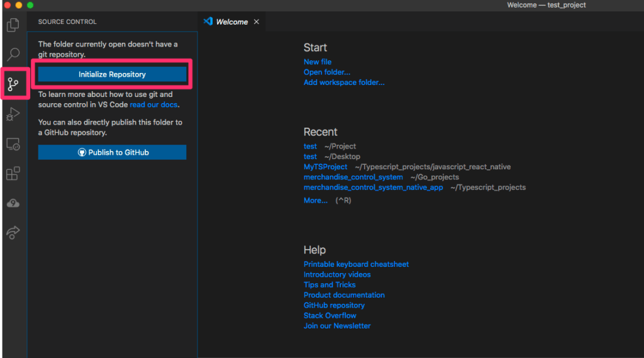Click the Initialize Repository button
The image size is (644, 358).
112,74
